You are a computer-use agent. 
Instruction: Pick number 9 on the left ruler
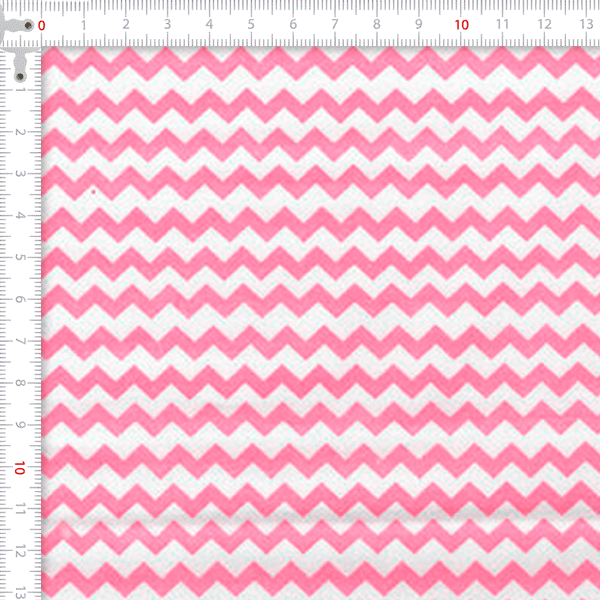click(20, 426)
